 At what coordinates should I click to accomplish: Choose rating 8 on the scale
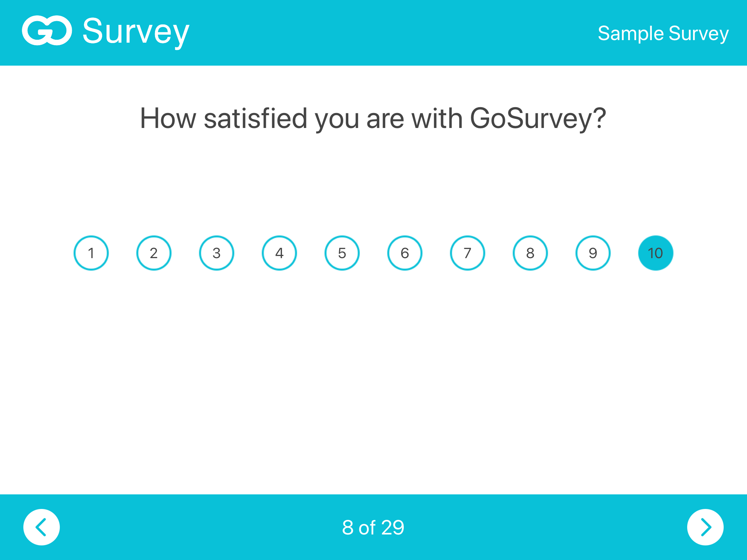click(530, 253)
